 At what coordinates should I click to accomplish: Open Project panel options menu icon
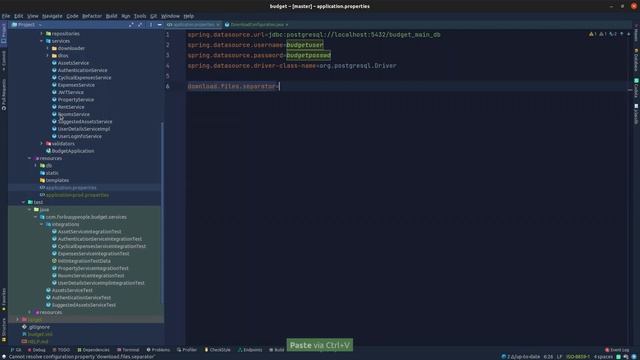click(151, 25)
